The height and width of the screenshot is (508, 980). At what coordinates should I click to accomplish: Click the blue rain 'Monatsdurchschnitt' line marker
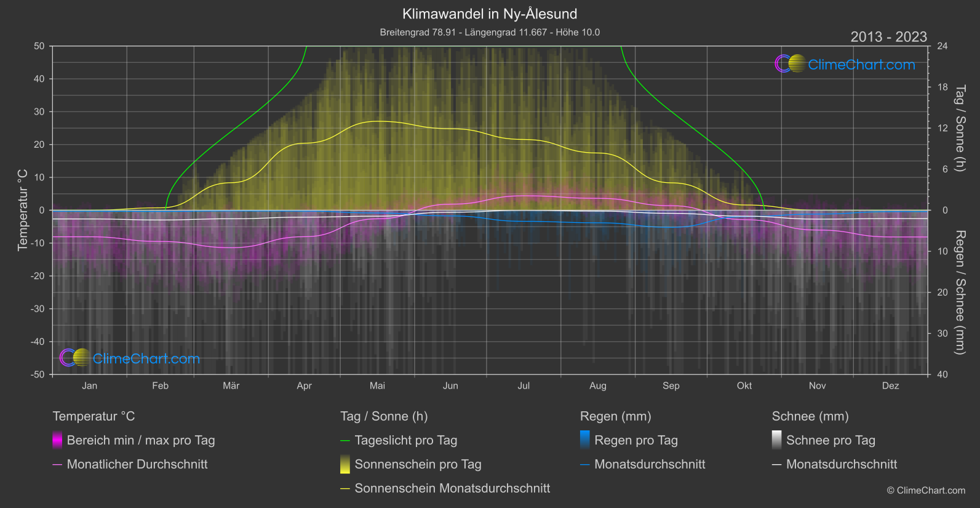[x=585, y=465]
